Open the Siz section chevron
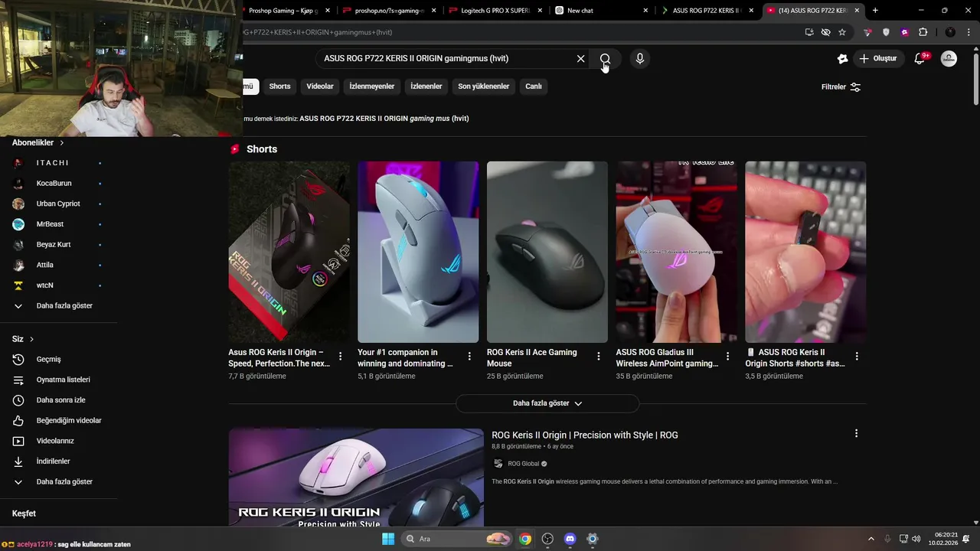This screenshot has height=551, width=980. point(31,339)
